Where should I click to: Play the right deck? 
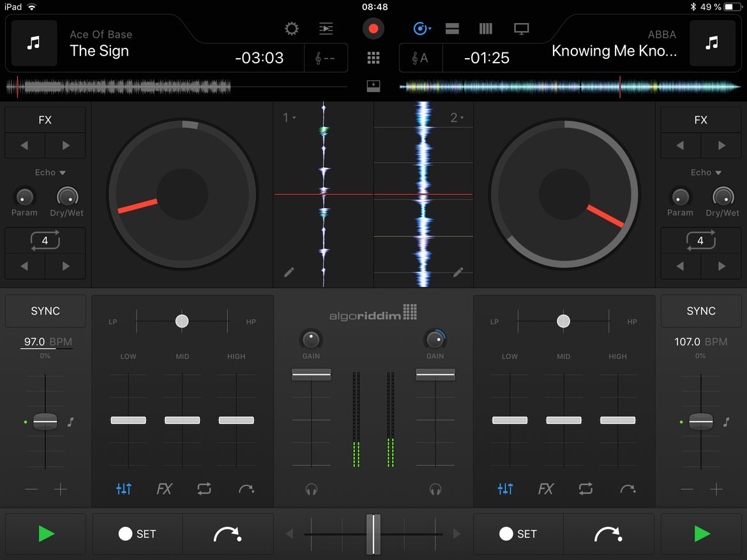tap(701, 534)
